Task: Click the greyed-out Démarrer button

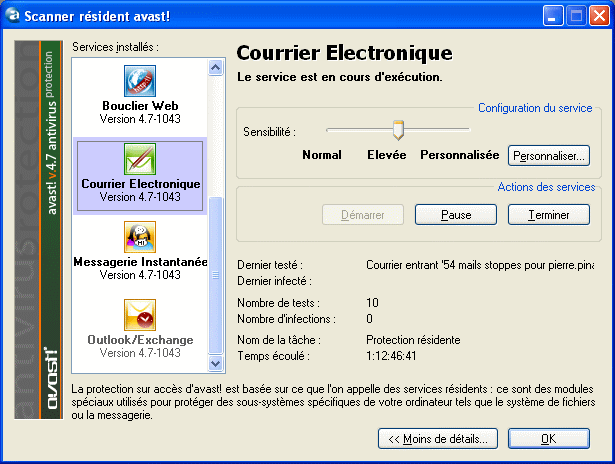Action: 363,215
